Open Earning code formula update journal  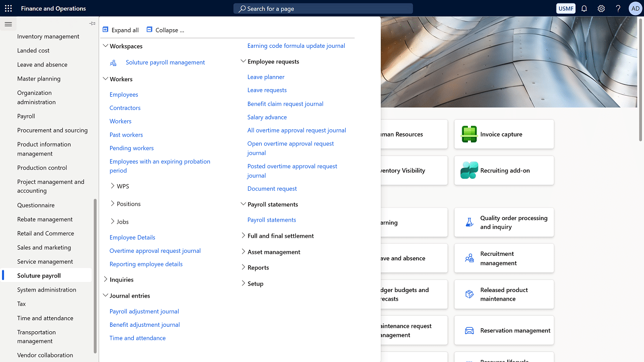tap(296, 46)
